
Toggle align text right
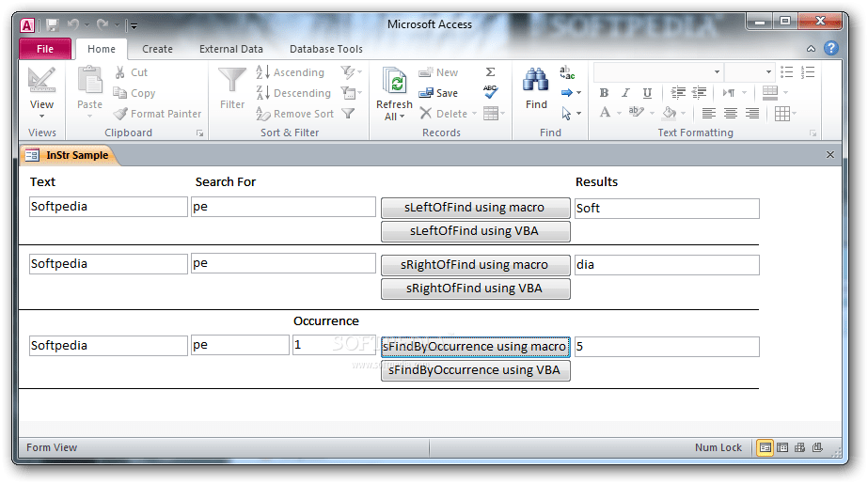(751, 114)
